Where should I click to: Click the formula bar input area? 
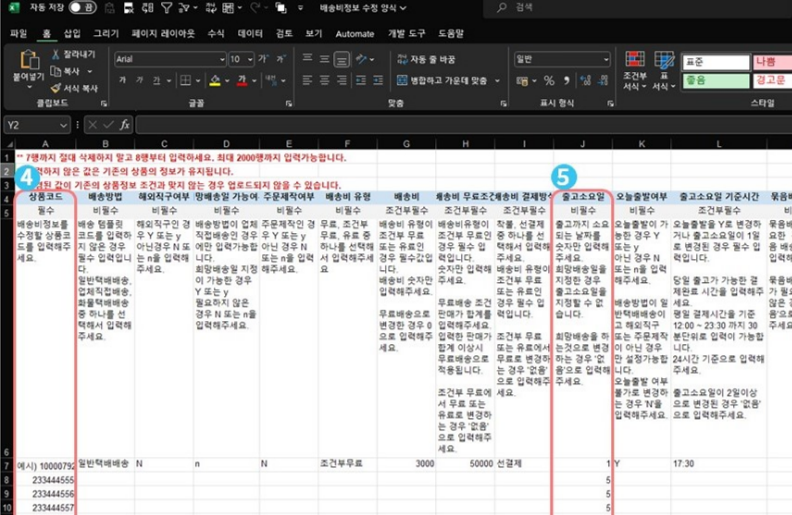[462, 125]
